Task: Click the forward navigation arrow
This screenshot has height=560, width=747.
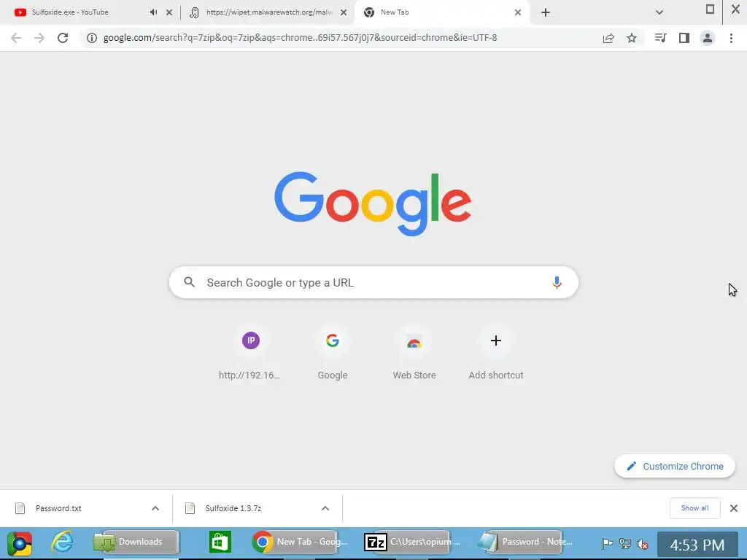Action: tap(39, 38)
